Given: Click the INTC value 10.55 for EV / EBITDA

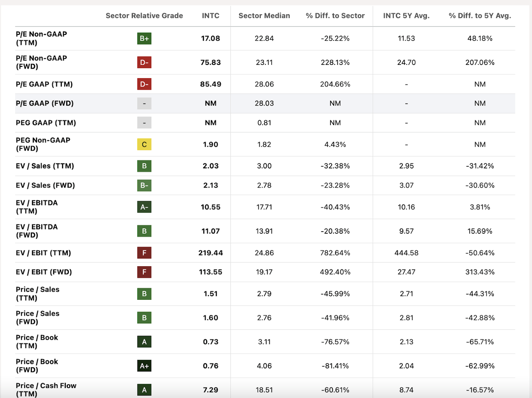Looking at the screenshot, I should tap(211, 207).
